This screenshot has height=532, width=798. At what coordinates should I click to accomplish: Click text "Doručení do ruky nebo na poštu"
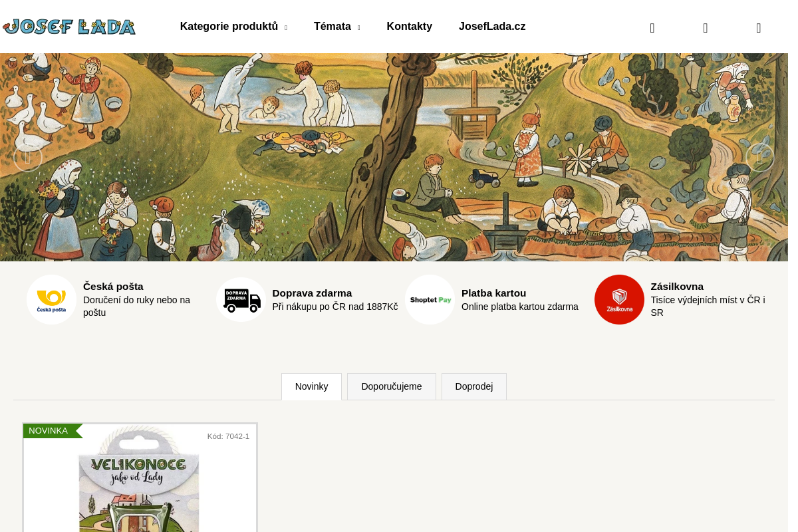tap(136, 307)
